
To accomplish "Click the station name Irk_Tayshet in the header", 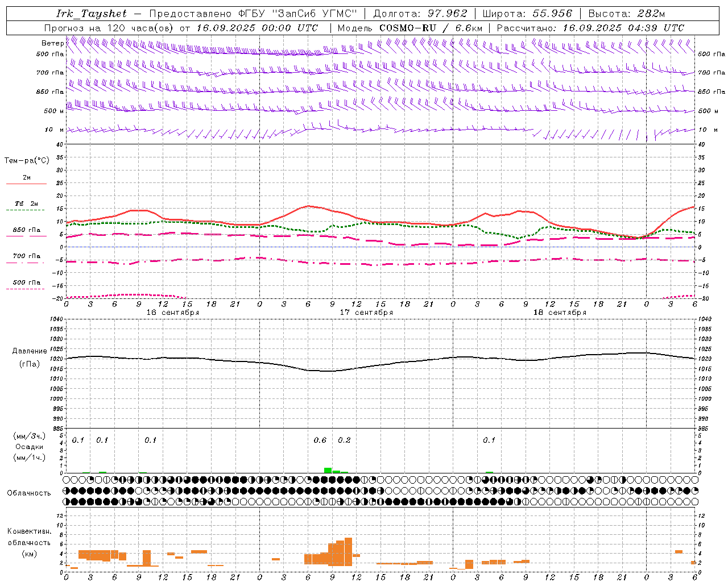I will click(92, 14).
